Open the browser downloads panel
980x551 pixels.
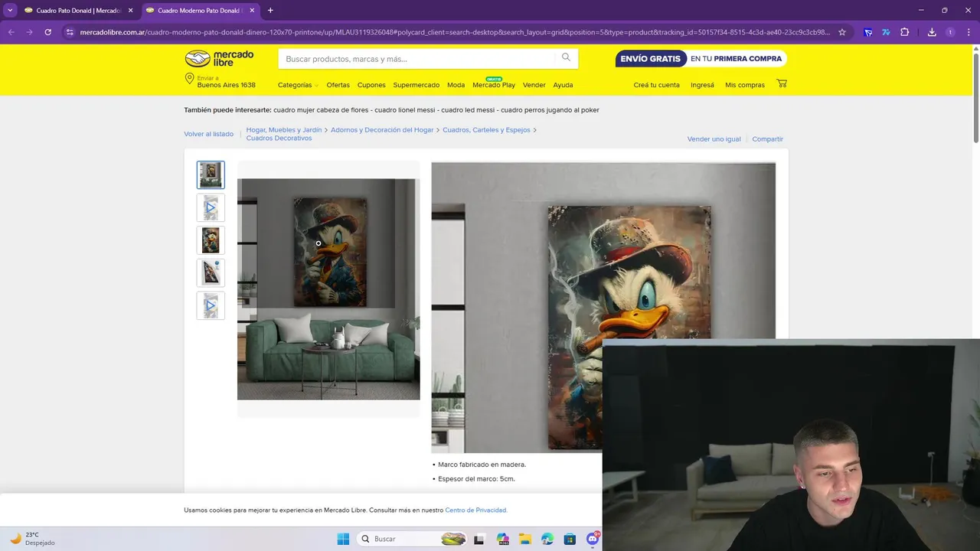[x=932, y=32]
